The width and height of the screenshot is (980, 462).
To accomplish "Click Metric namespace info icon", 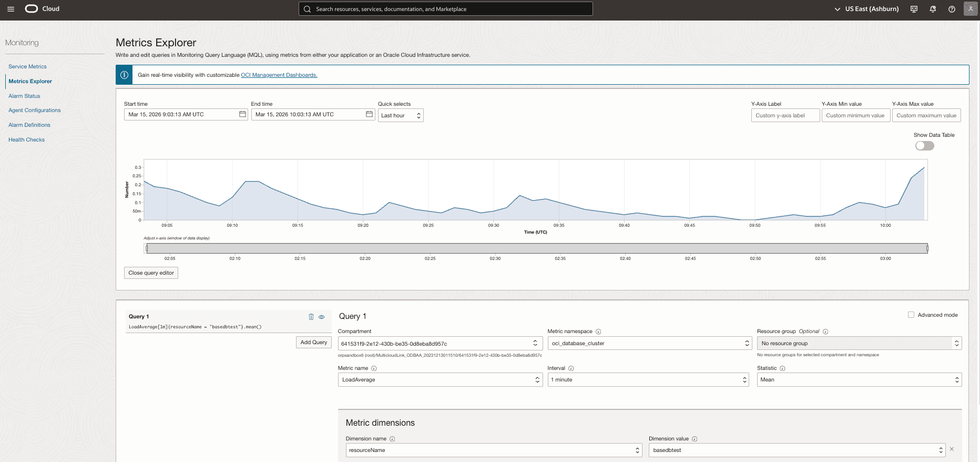I will click(x=598, y=332).
